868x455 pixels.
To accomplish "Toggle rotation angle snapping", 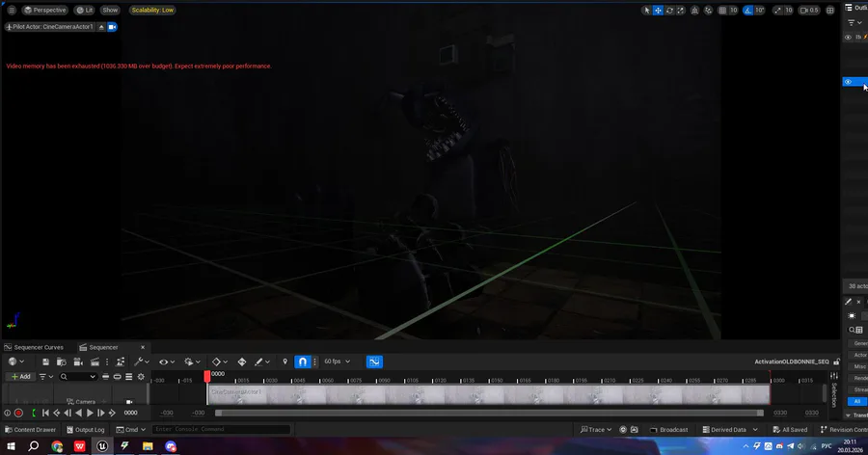I will [x=747, y=10].
